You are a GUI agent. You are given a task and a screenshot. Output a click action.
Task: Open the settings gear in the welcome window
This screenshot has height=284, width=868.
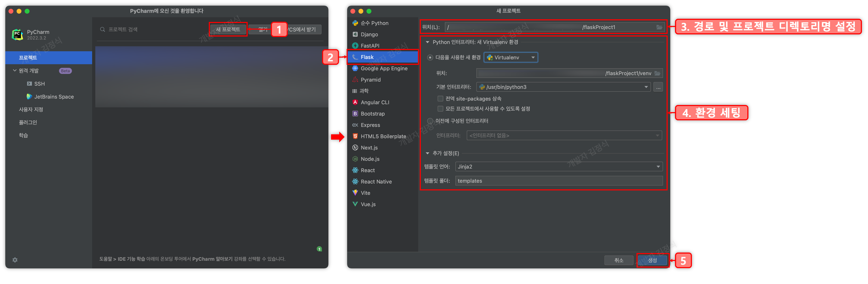pos(15,260)
